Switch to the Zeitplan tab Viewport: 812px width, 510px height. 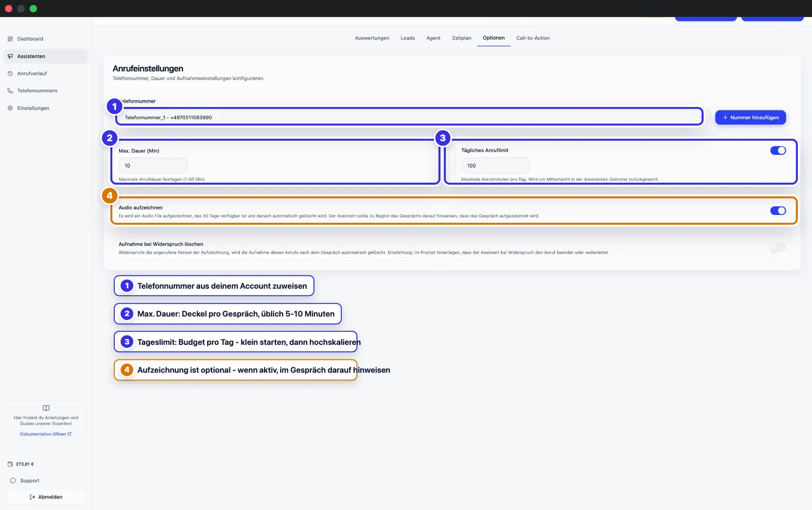461,38
